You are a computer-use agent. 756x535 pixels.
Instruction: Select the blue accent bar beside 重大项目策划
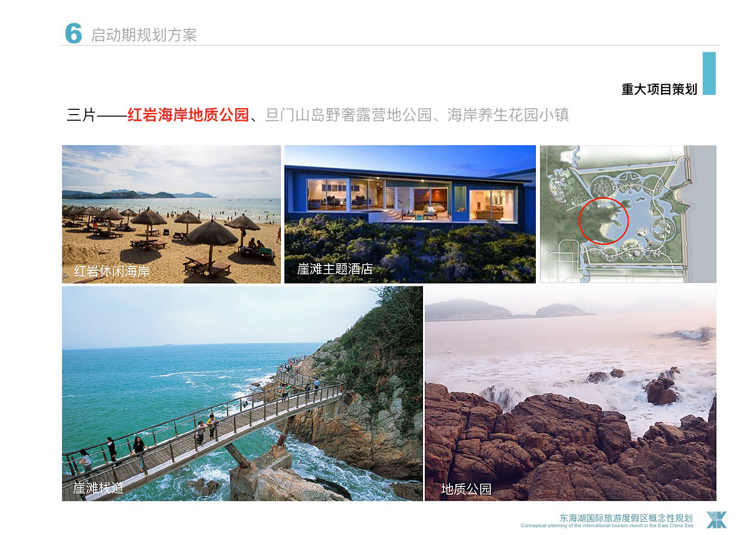coord(709,73)
